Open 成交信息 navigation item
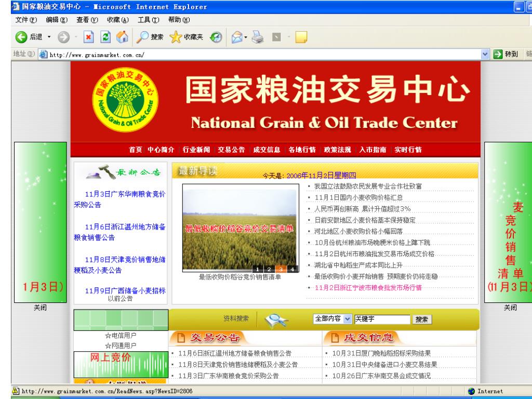This screenshot has width=532, height=399. (x=267, y=150)
